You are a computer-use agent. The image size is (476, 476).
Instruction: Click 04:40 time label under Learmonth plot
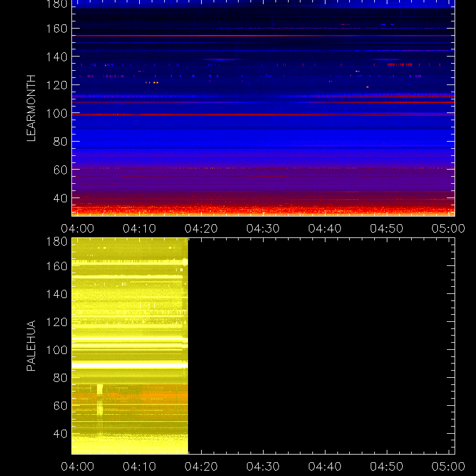325,228
